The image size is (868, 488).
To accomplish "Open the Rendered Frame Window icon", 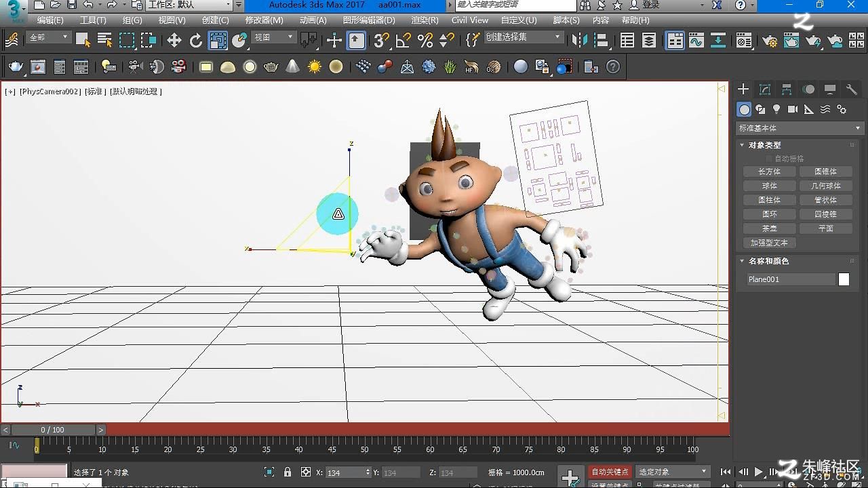I will pyautogui.click(x=791, y=40).
